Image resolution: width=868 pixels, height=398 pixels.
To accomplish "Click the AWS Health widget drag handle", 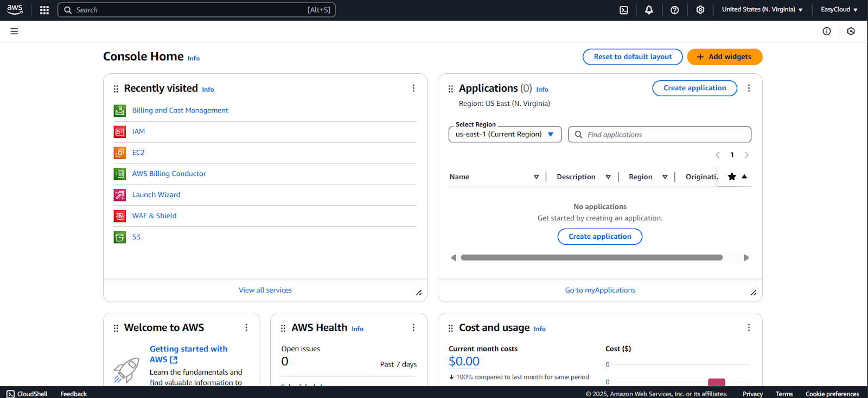I will tap(283, 328).
